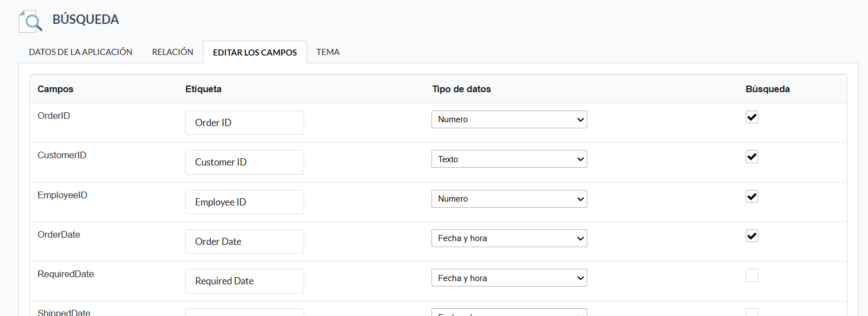The height and width of the screenshot is (316, 868).
Task: Click the Búsqueda magnifier page icon
Action: tap(31, 21)
